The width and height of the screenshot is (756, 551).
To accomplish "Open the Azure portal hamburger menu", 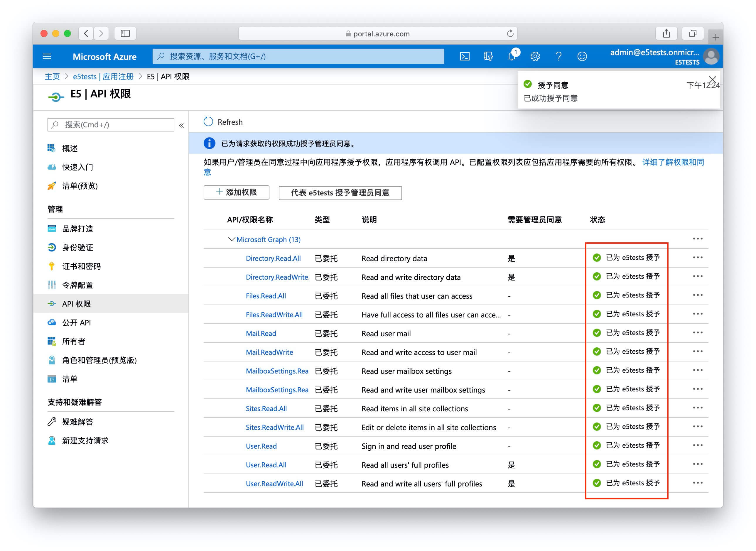I will coord(47,56).
